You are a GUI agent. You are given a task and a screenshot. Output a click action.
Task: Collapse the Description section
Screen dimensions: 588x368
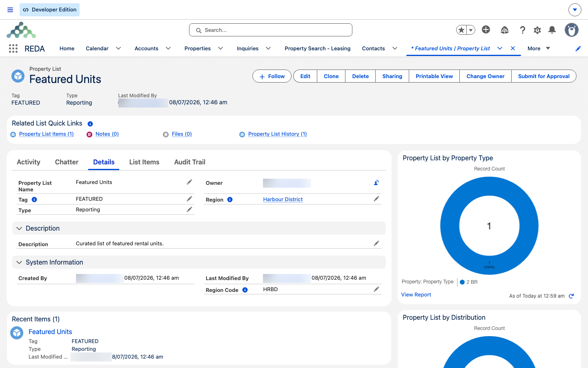coord(19,228)
